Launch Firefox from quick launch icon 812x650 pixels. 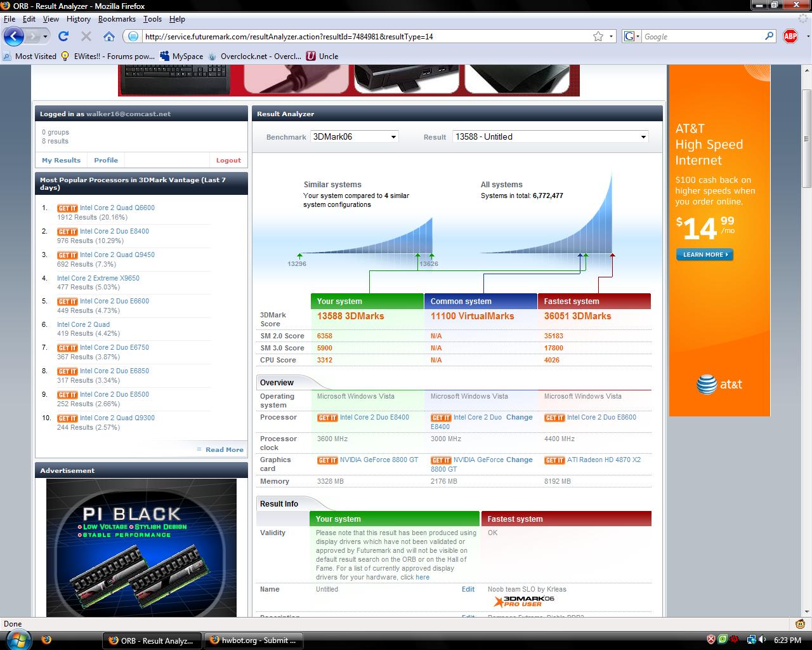coord(46,640)
